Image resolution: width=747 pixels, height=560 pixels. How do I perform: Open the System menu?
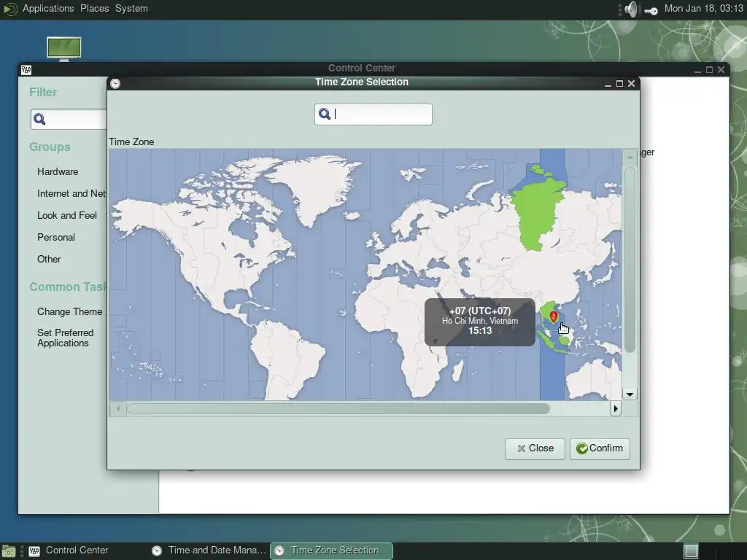(131, 9)
